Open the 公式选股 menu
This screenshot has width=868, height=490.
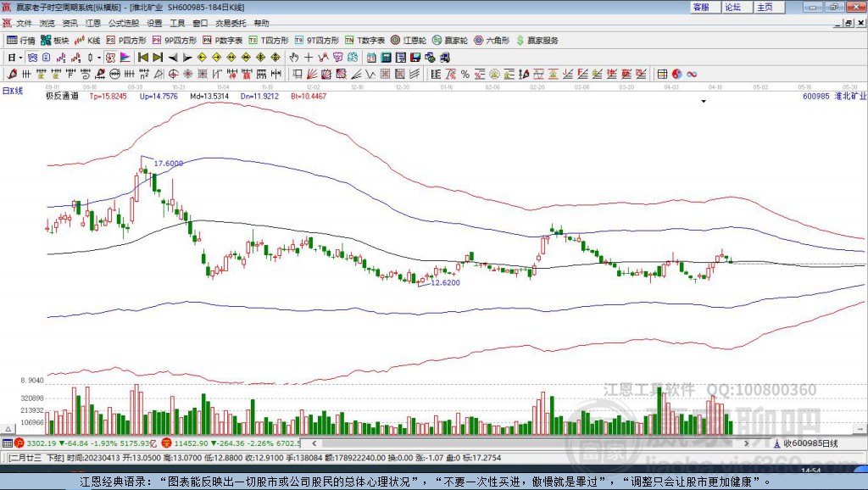pos(123,24)
